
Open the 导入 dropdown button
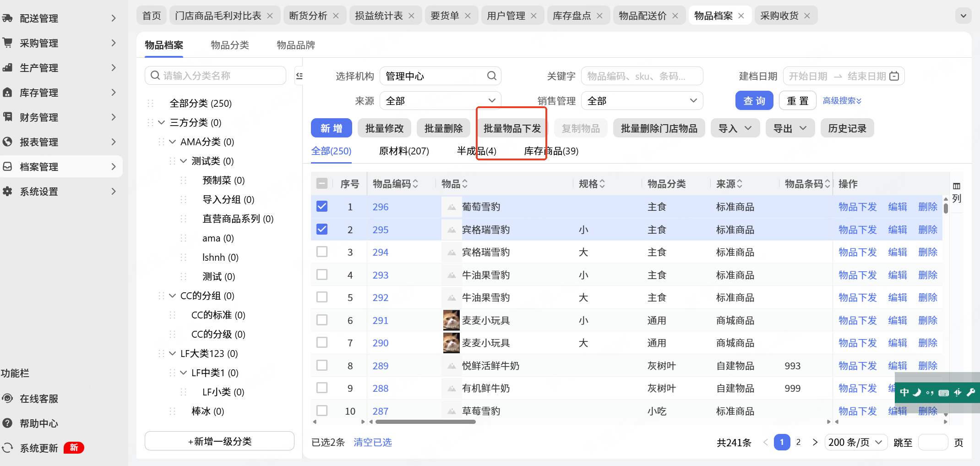735,128
